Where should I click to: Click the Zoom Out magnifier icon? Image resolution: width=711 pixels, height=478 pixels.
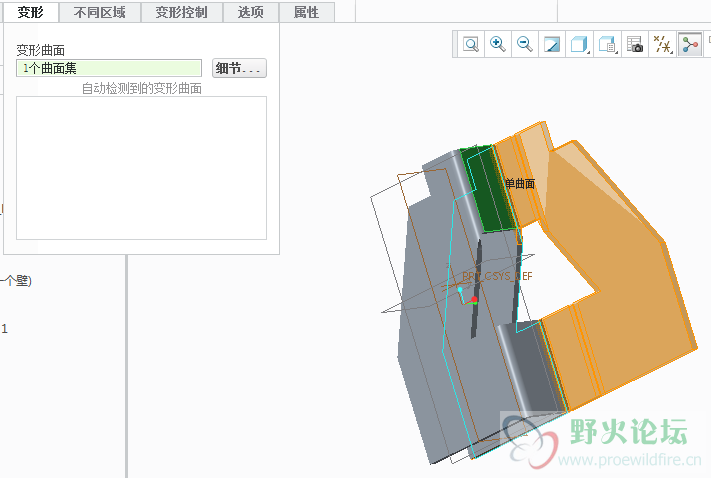[525, 44]
